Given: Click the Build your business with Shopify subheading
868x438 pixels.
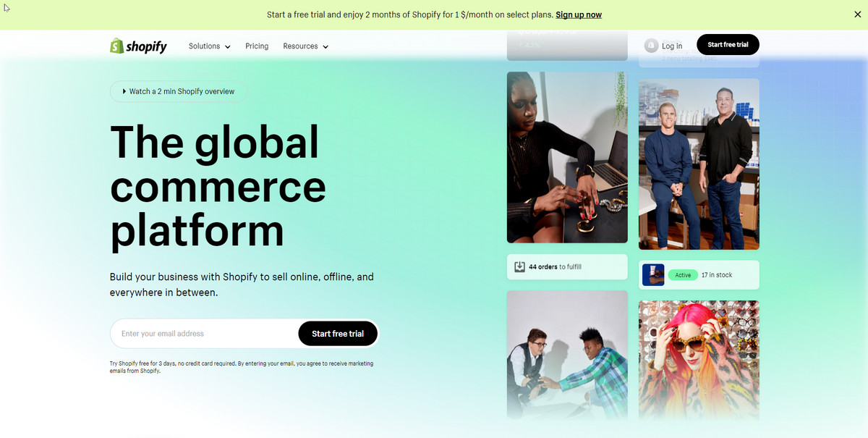Looking at the screenshot, I should [242, 285].
